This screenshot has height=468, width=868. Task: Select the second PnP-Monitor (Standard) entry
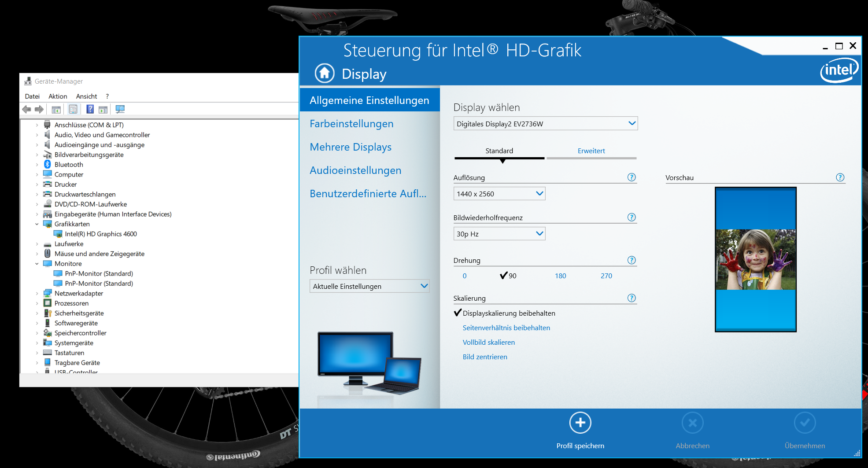[99, 284]
